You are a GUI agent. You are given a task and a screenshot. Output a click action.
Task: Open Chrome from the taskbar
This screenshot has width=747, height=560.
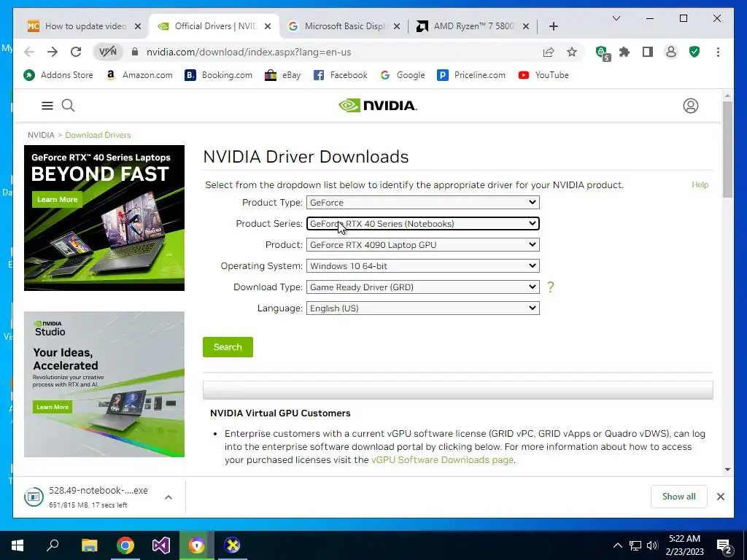tap(125, 545)
